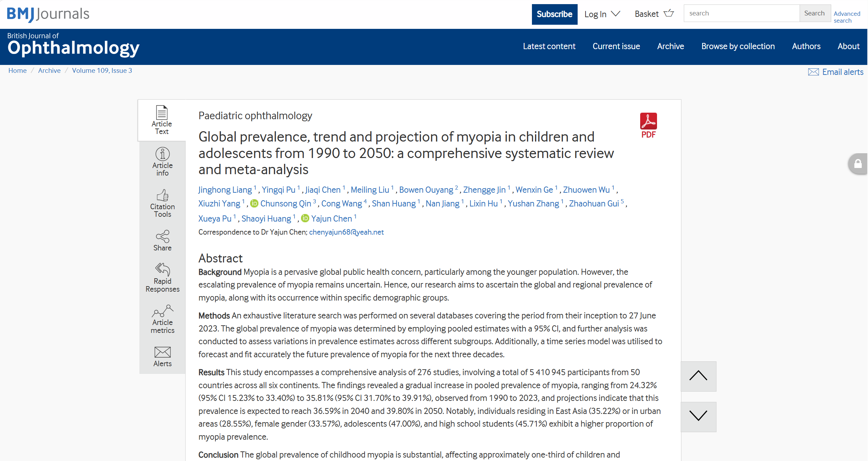Viewport: 868px width, 461px height.
Task: Go to Home breadcrumb
Action: [18, 70]
